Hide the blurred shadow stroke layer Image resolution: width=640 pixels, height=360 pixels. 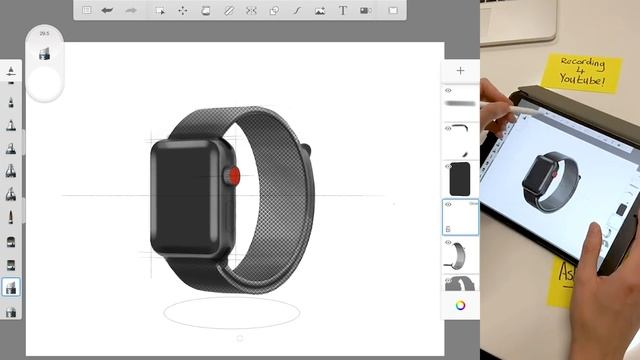(x=448, y=90)
